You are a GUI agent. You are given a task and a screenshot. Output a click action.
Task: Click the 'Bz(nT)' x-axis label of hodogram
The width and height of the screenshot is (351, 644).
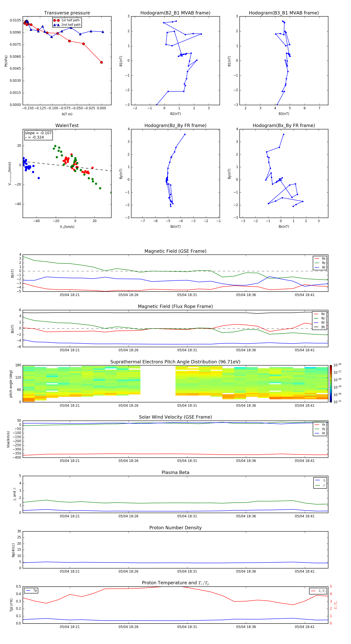click(x=175, y=227)
